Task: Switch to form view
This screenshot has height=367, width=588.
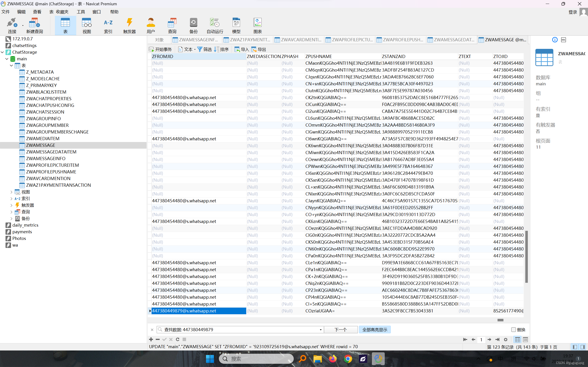Action: point(525,339)
